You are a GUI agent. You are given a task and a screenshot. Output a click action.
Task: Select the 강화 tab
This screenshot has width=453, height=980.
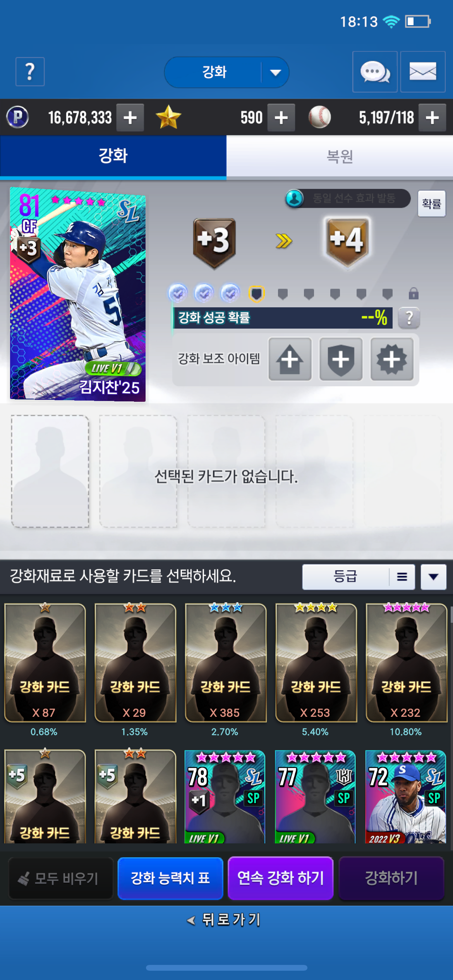point(113,156)
